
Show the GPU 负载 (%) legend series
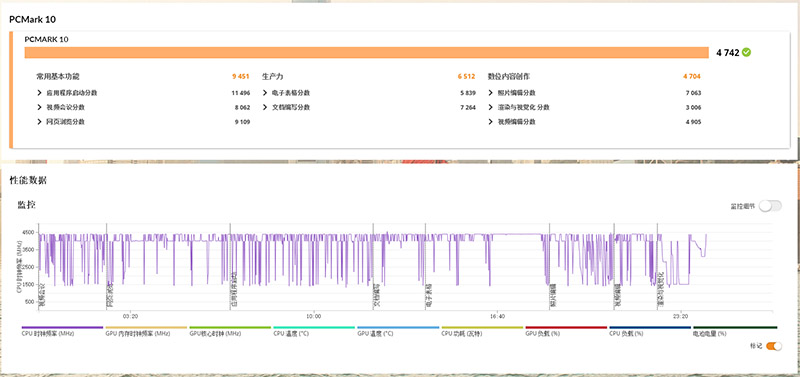click(566, 331)
